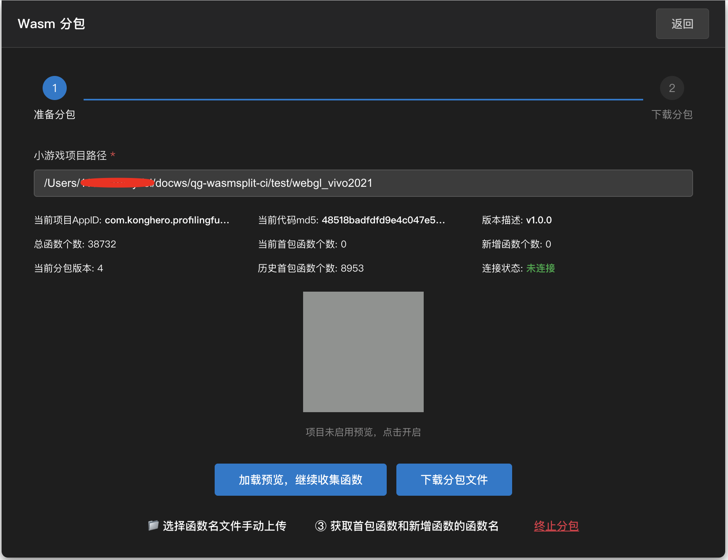Click the truncated md5 hash value
Image resolution: width=728 pixels, height=560 pixels.
click(383, 220)
